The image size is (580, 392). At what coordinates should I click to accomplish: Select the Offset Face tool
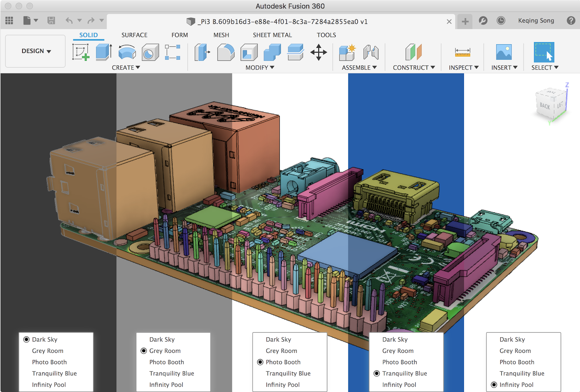pos(295,52)
